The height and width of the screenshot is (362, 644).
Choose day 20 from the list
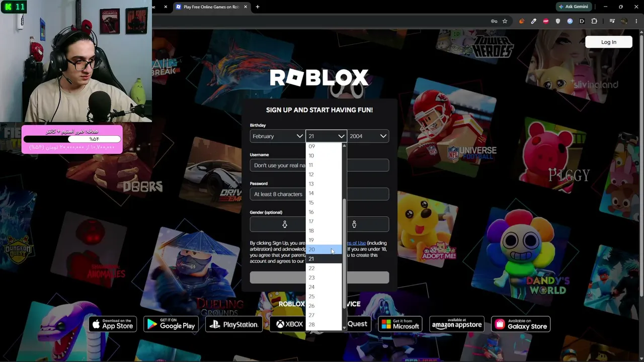point(324,249)
